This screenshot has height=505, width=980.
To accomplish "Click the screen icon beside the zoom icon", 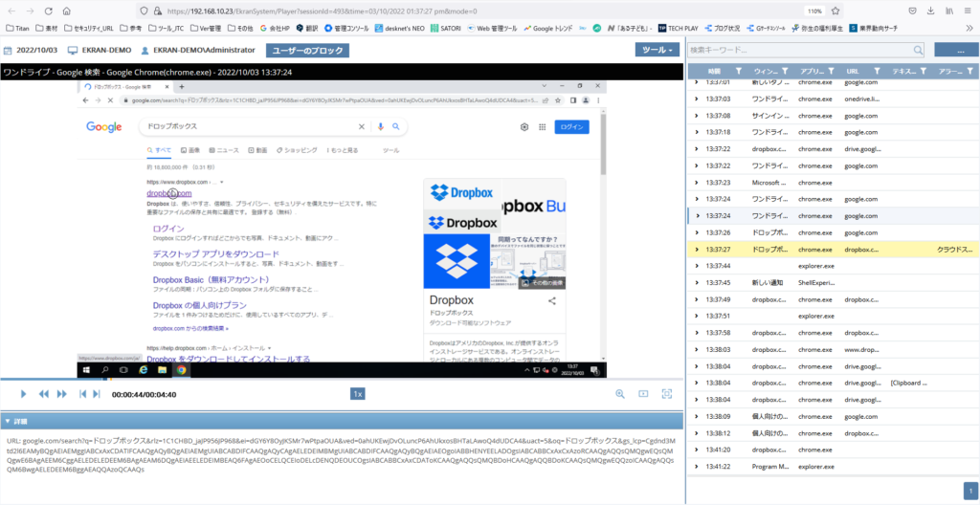I will pos(643,394).
